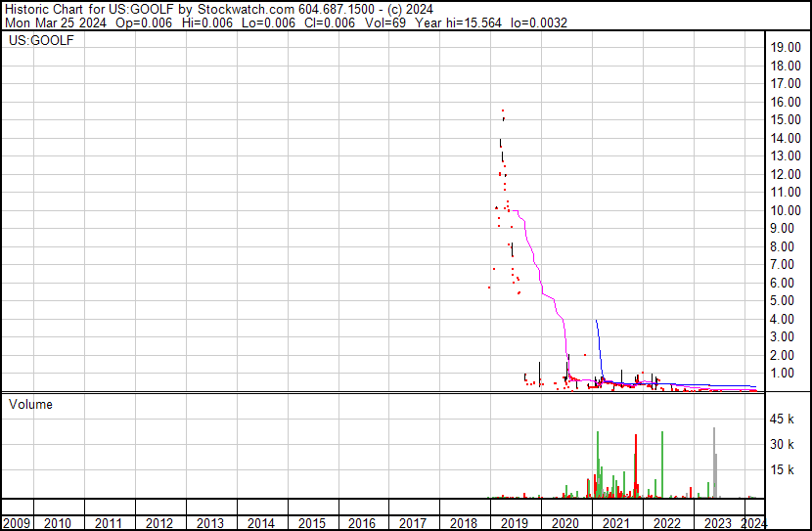812x531 pixels.
Task: Click the 'Hi=0.006' high value
Action: tap(207, 22)
